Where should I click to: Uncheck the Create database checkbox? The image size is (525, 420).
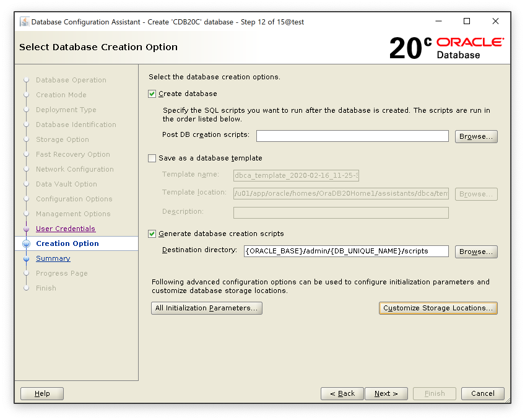click(x=152, y=94)
